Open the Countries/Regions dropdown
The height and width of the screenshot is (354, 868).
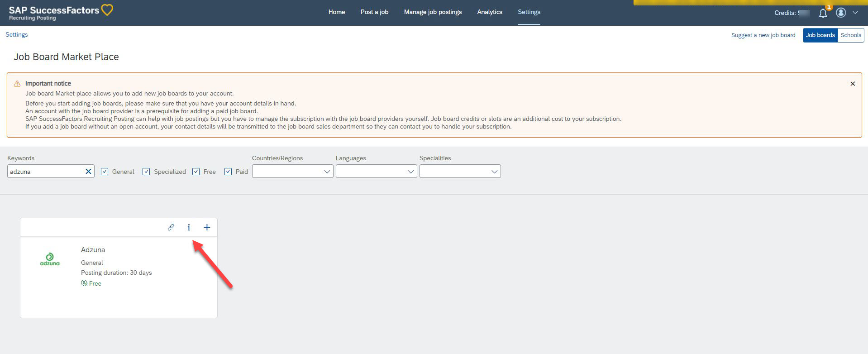(x=293, y=171)
